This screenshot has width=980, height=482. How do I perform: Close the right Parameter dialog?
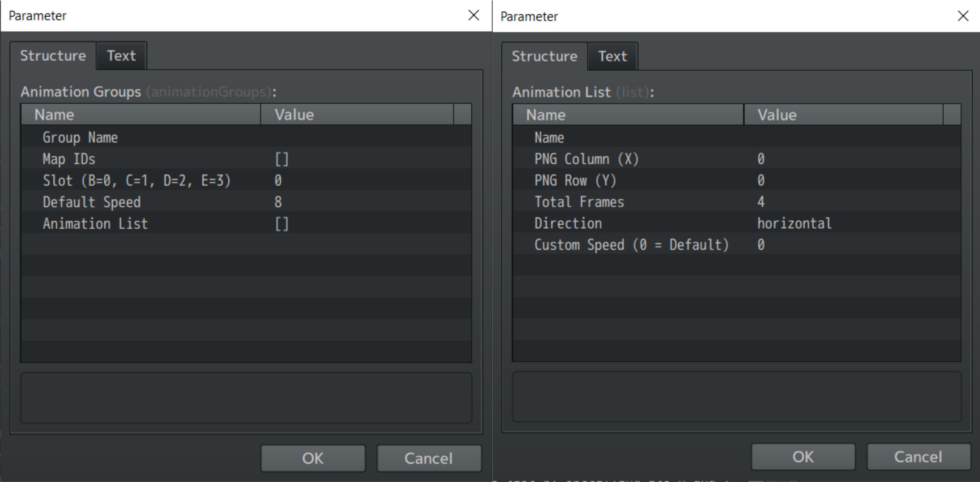963,16
